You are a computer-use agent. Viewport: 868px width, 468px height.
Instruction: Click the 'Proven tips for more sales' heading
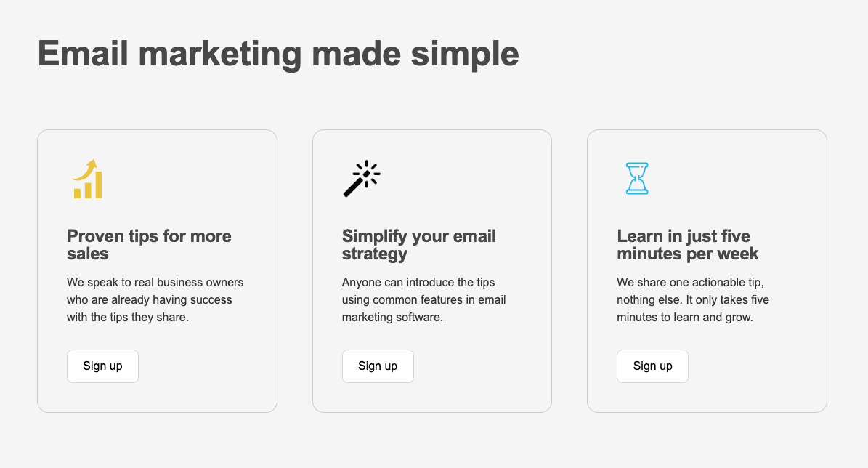149,245
